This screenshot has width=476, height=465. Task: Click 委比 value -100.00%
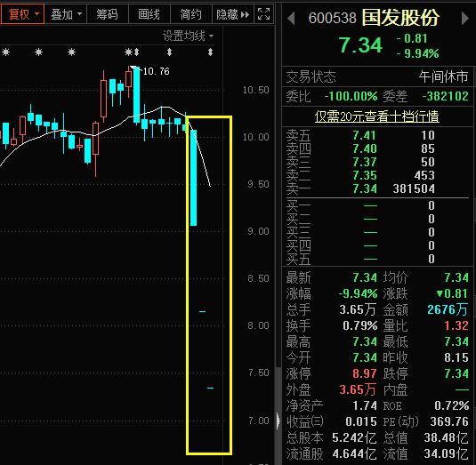click(x=351, y=96)
